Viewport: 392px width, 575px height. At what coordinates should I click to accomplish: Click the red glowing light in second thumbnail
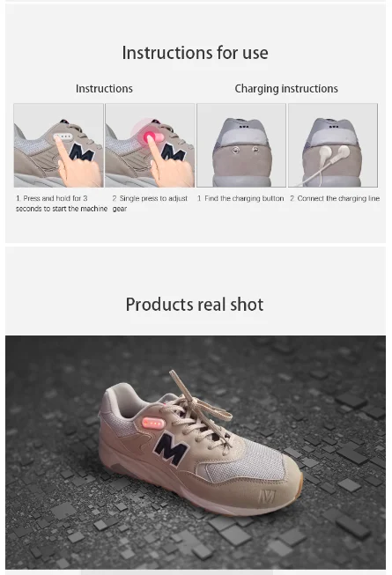pos(151,137)
